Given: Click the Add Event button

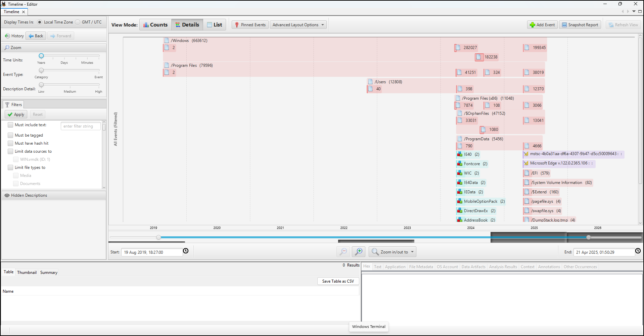Looking at the screenshot, I should (542, 25).
